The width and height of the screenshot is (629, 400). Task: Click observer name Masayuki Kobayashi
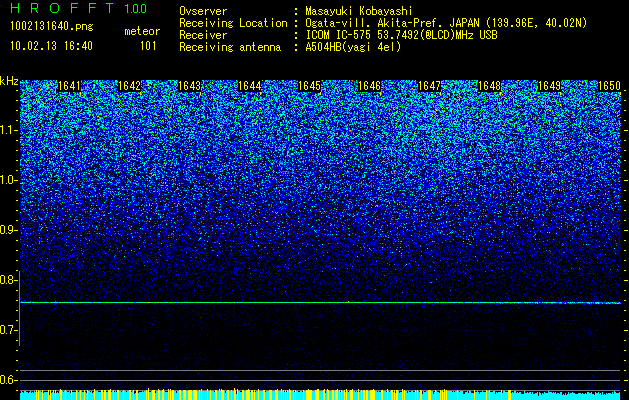359,11
